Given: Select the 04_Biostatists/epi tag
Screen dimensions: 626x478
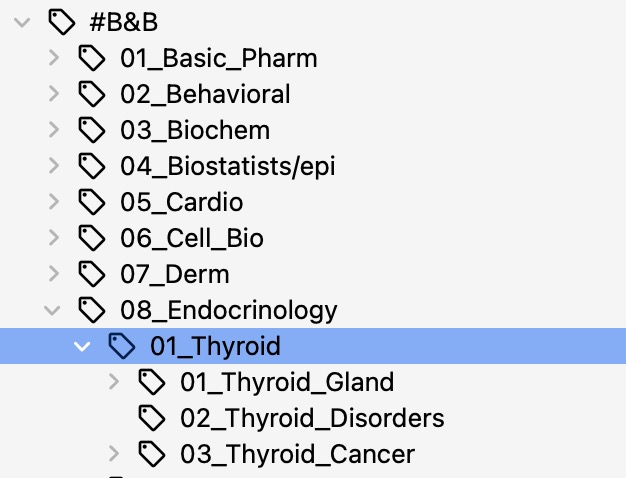Looking at the screenshot, I should 228,167.
